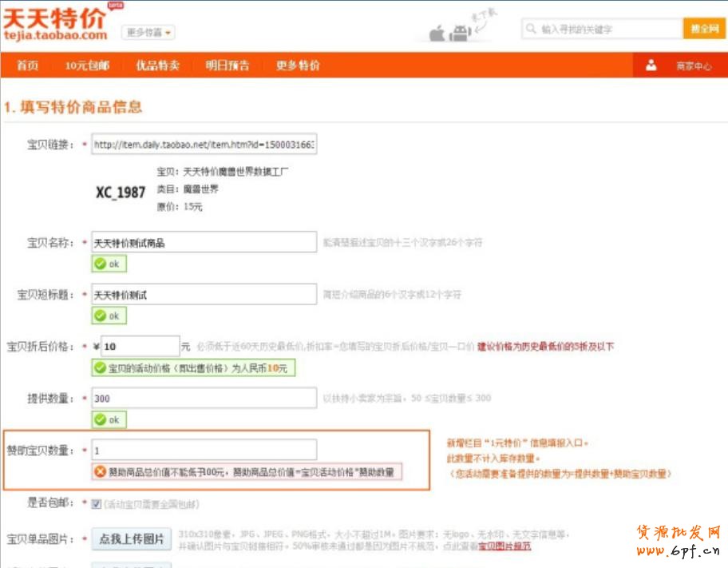Click the seller center user icon

651,66
